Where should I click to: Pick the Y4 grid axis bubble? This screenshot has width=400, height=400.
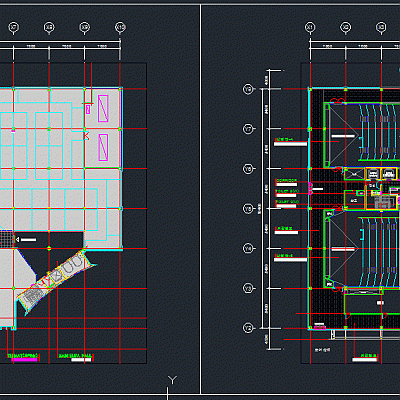click(x=248, y=248)
